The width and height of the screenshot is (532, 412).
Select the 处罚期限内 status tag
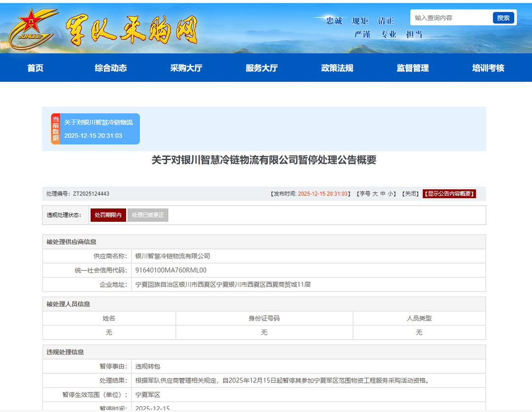(x=108, y=215)
